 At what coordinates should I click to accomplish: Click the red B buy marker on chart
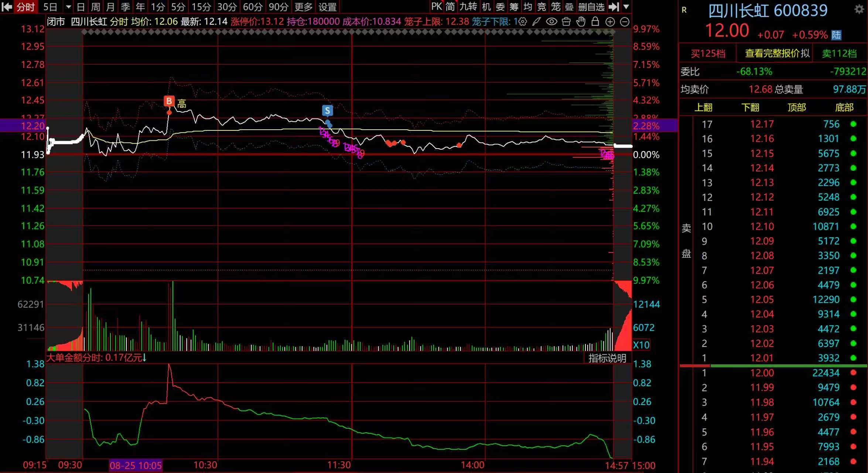(169, 101)
